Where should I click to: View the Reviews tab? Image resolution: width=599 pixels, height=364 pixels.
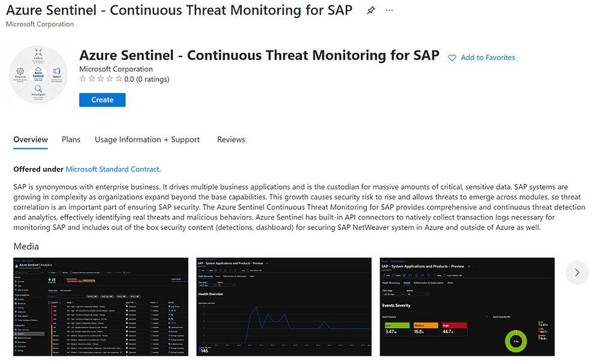tap(231, 139)
